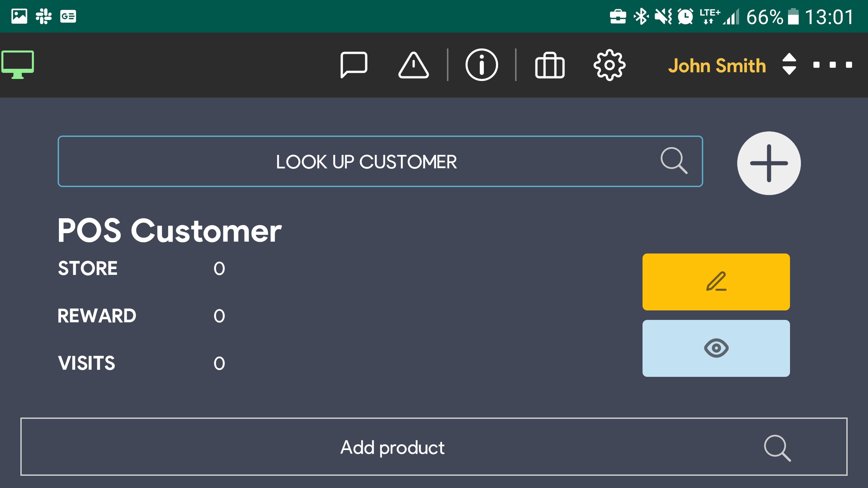
Task: Open settings gear icon
Action: click(609, 65)
